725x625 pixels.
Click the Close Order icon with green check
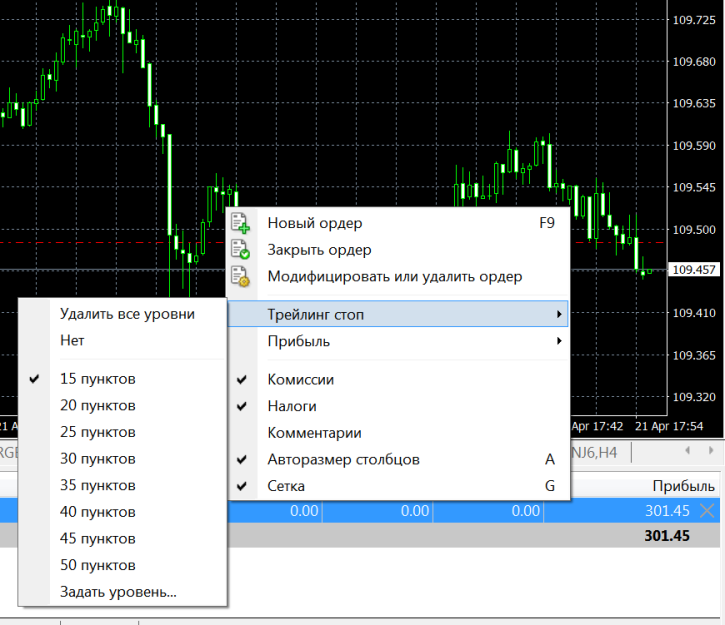point(240,249)
